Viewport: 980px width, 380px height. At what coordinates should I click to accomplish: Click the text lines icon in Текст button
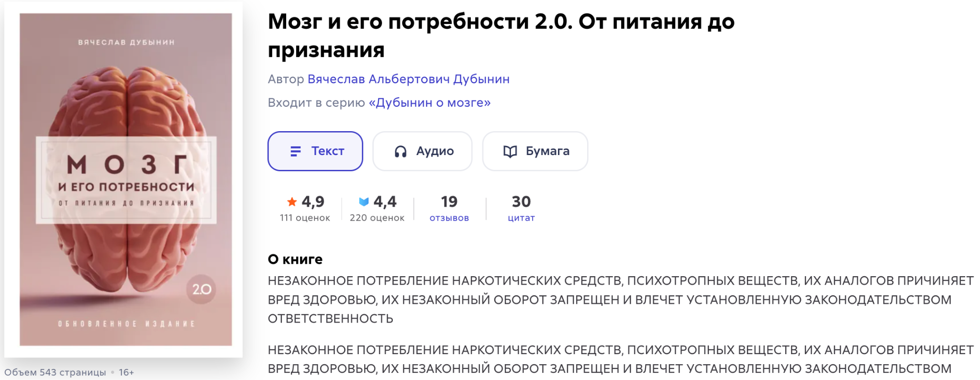click(x=296, y=151)
